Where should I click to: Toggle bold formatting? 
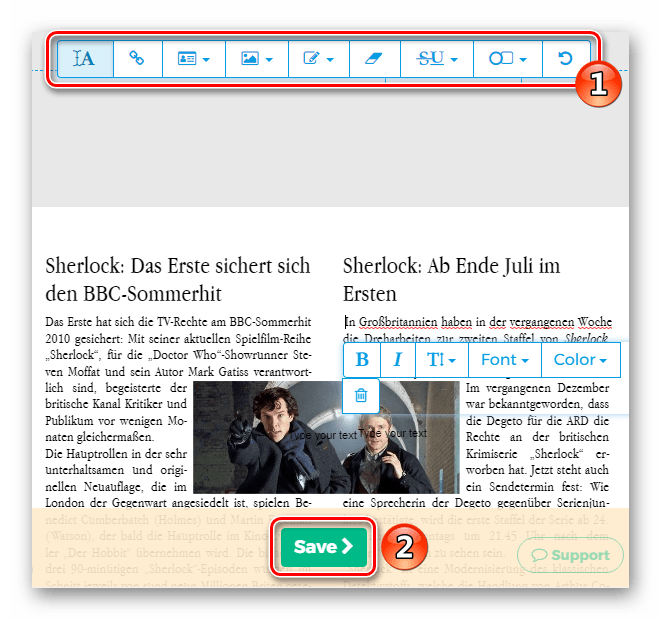pyautogui.click(x=362, y=360)
